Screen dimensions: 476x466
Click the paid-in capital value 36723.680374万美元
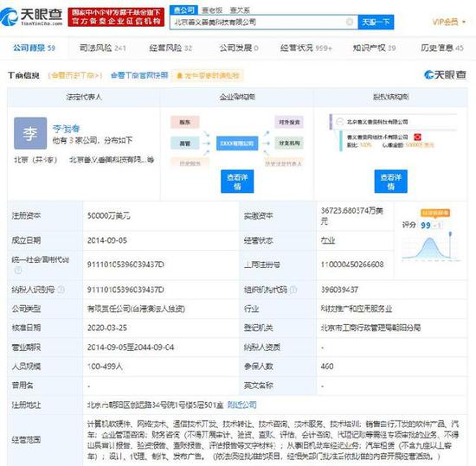click(x=352, y=215)
